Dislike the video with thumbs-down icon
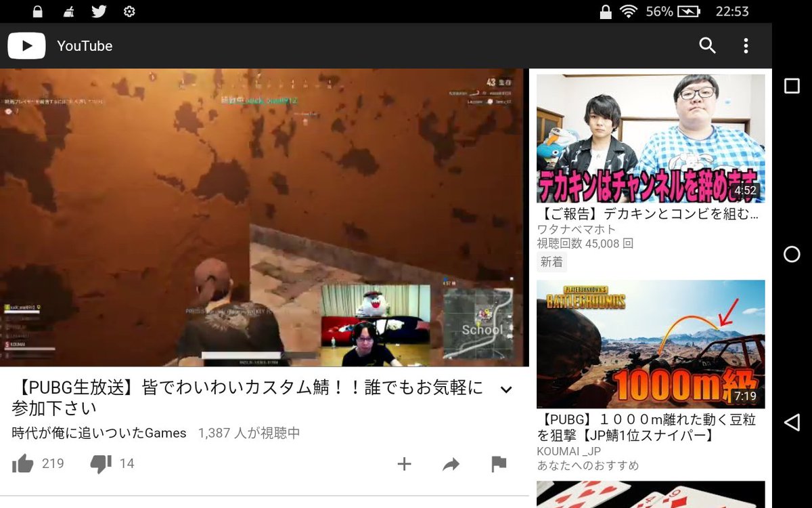Screen dimensions: 812x508 coord(101,463)
